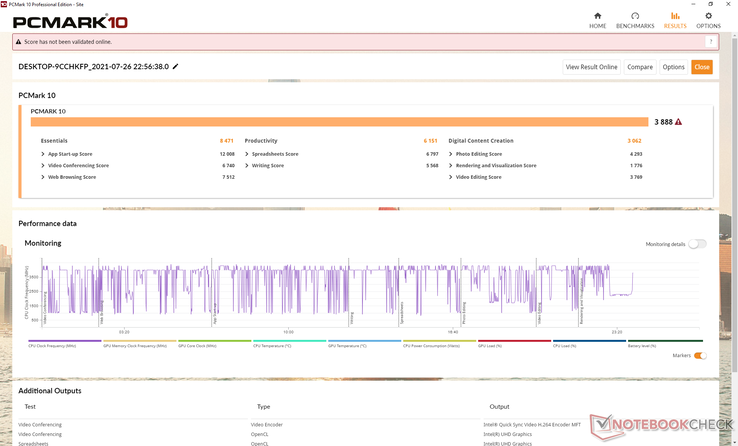Switch to the Results section
Viewport: 738px width, 446px height.
(x=675, y=21)
